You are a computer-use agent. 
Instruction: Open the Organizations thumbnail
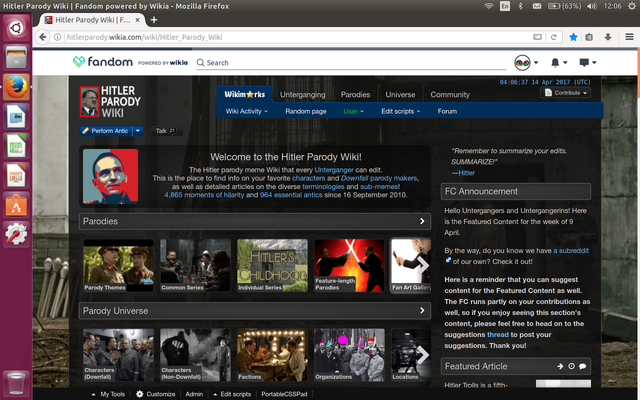[x=349, y=355]
